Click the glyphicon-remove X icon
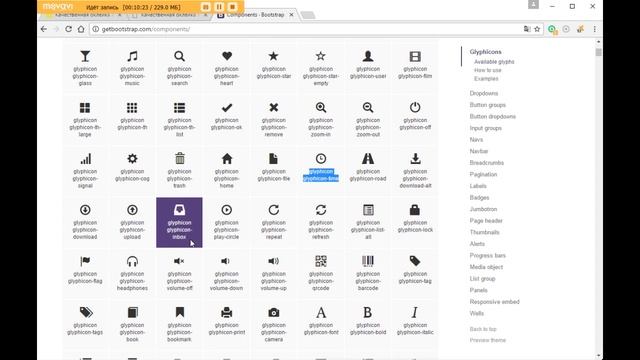Screen dimensions: 640x360 click(273, 107)
